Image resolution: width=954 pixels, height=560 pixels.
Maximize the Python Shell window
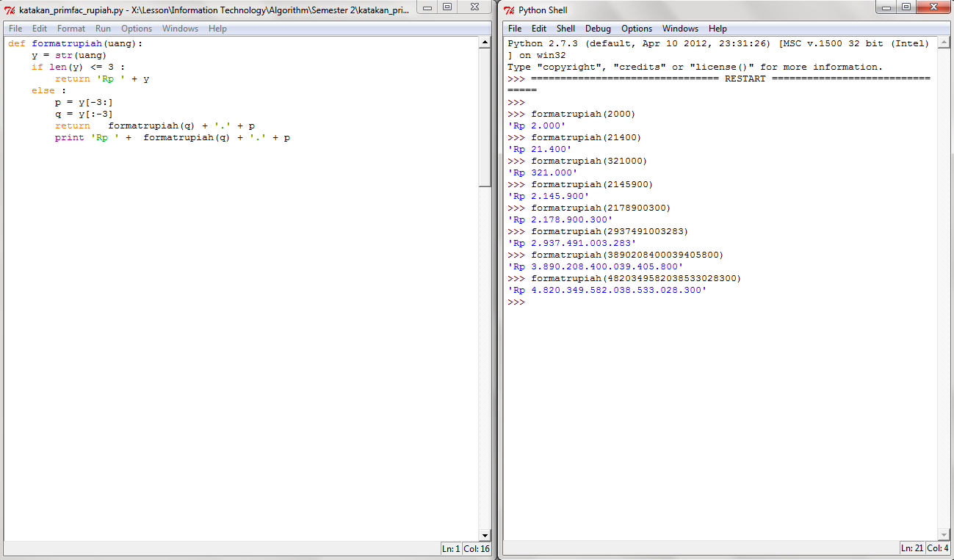(906, 7)
